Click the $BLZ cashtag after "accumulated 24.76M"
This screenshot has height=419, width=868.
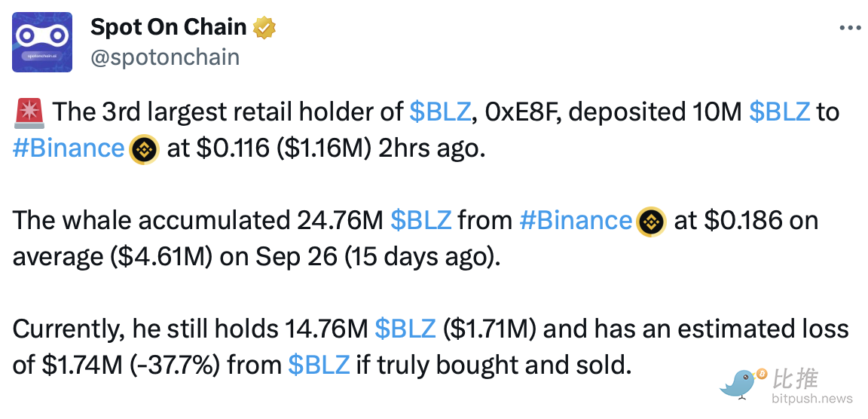pyautogui.click(x=420, y=221)
